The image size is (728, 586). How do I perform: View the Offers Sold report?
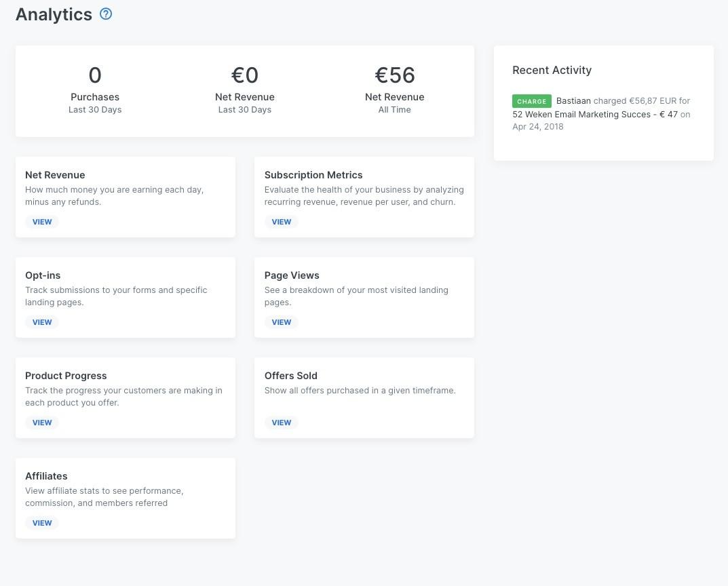(281, 423)
